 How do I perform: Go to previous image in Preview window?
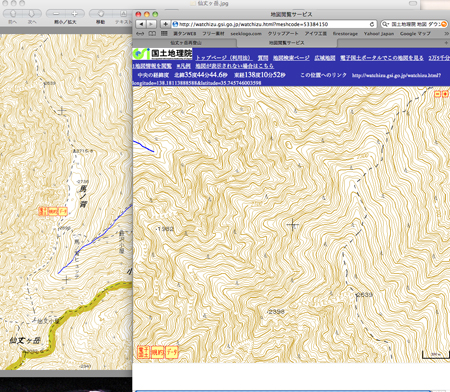tap(12, 14)
